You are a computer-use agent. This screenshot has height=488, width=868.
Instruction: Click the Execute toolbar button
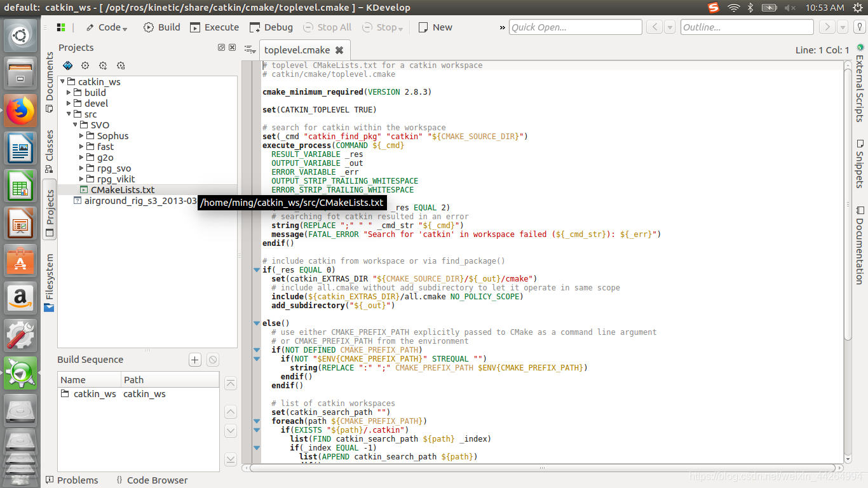pyautogui.click(x=214, y=27)
